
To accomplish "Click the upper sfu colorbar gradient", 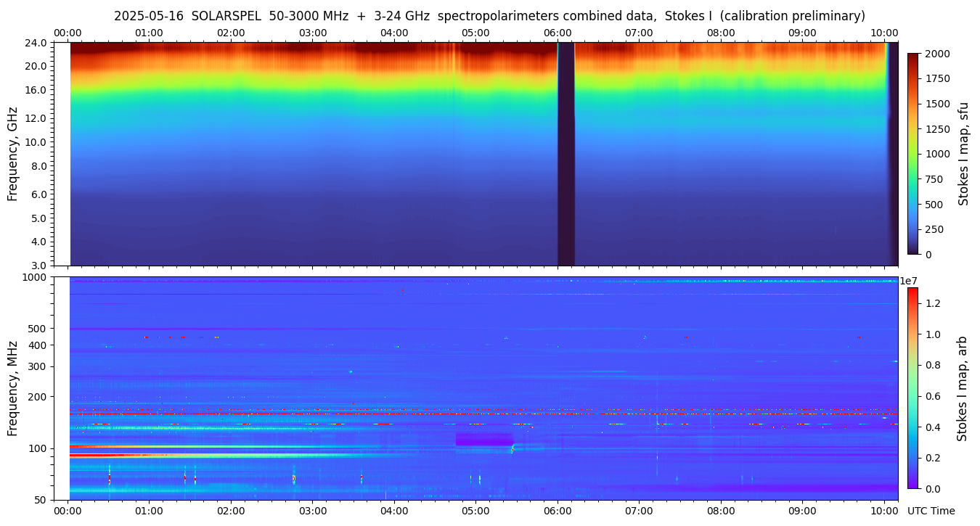I will pos(912,154).
